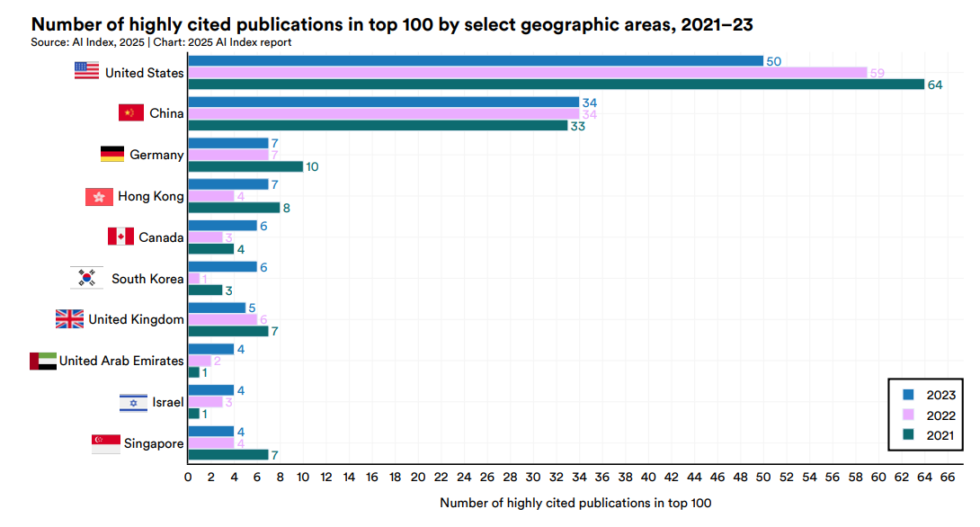Select the Germany flag icon
This screenshot has height=527, width=980.
point(112,154)
